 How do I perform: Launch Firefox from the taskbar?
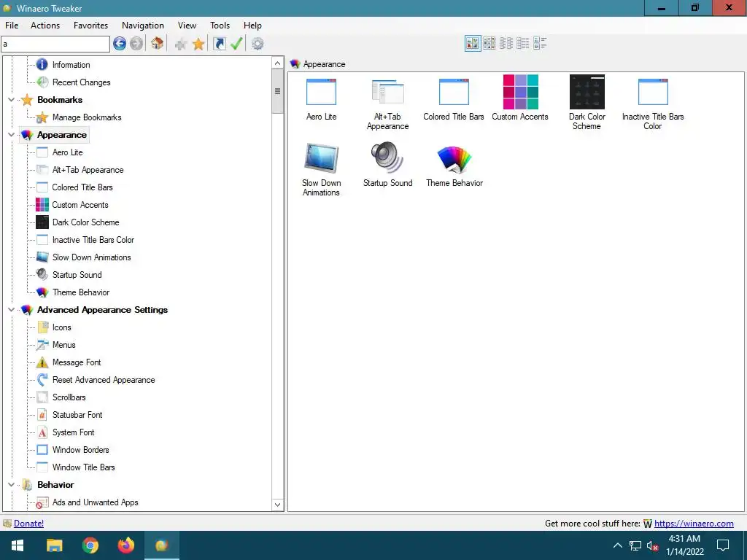click(125, 545)
